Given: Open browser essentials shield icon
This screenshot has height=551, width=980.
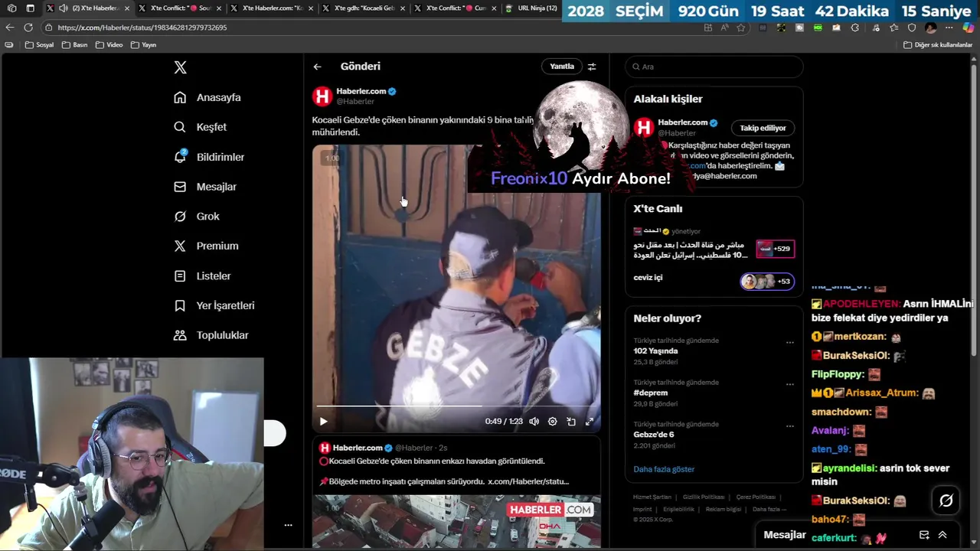Looking at the screenshot, I should click(x=912, y=28).
